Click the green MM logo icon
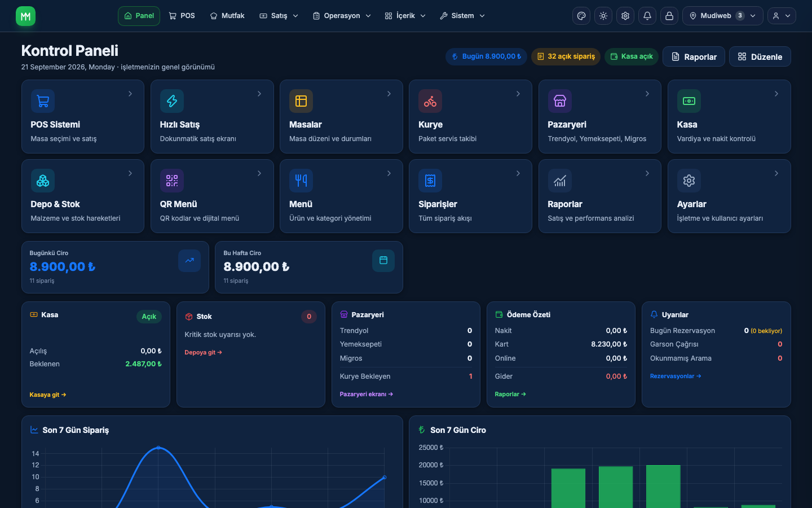Screen dimensions: 812x508 click(x=25, y=16)
